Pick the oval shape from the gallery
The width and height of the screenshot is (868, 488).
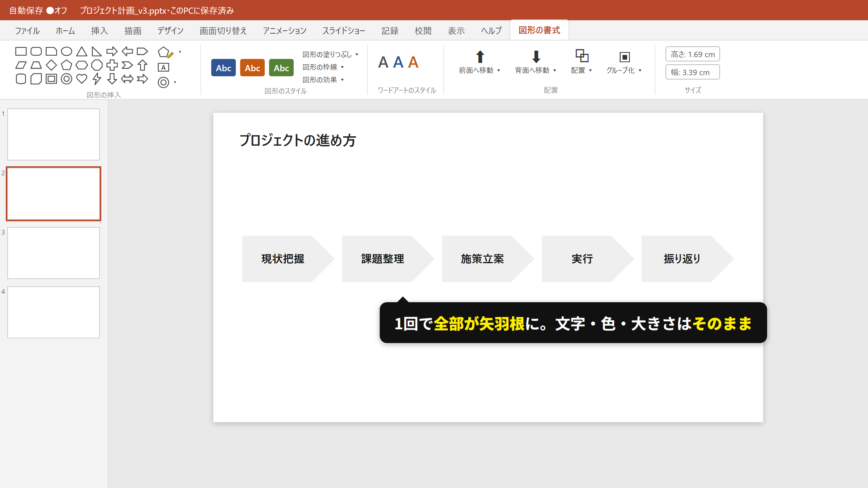pos(67,51)
